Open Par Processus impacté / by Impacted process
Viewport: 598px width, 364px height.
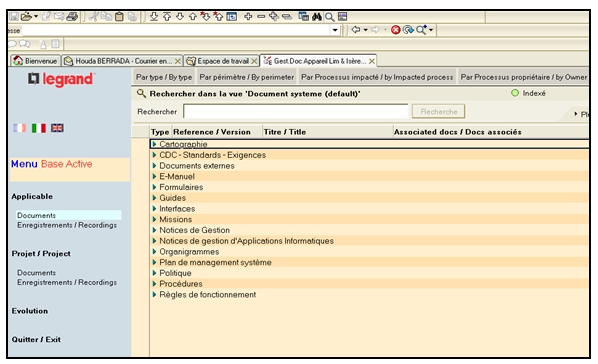(377, 77)
